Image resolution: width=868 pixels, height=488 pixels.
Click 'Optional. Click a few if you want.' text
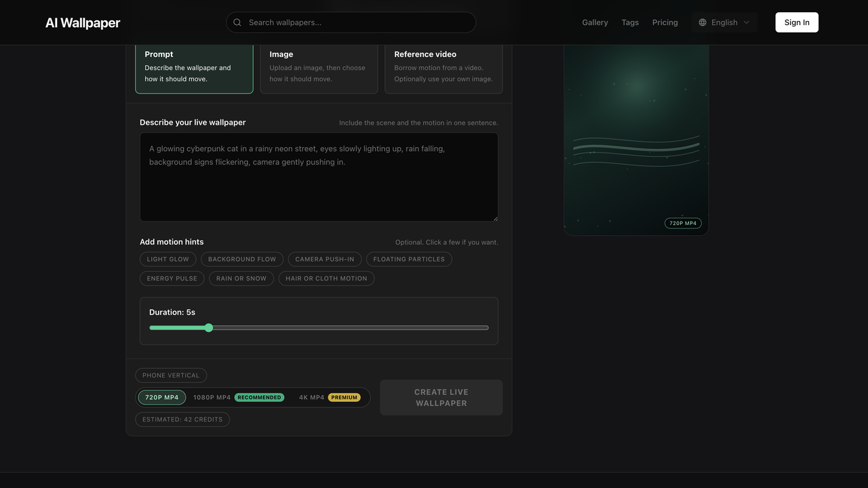pyautogui.click(x=447, y=242)
